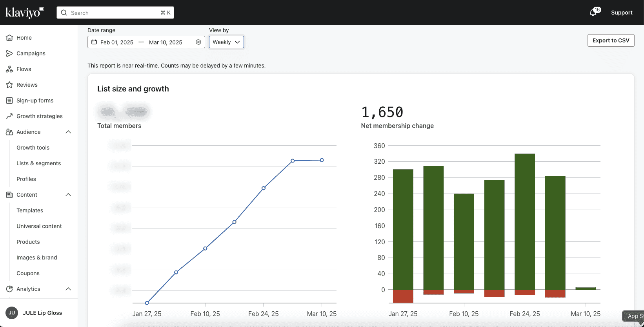Click the Campaigns paper-plane icon
The image size is (644, 327).
(x=9, y=53)
